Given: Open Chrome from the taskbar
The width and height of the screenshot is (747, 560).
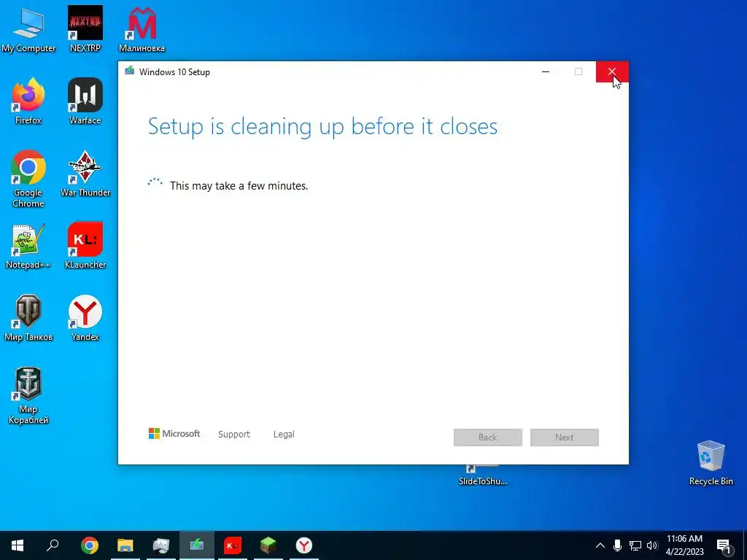Looking at the screenshot, I should 90,545.
